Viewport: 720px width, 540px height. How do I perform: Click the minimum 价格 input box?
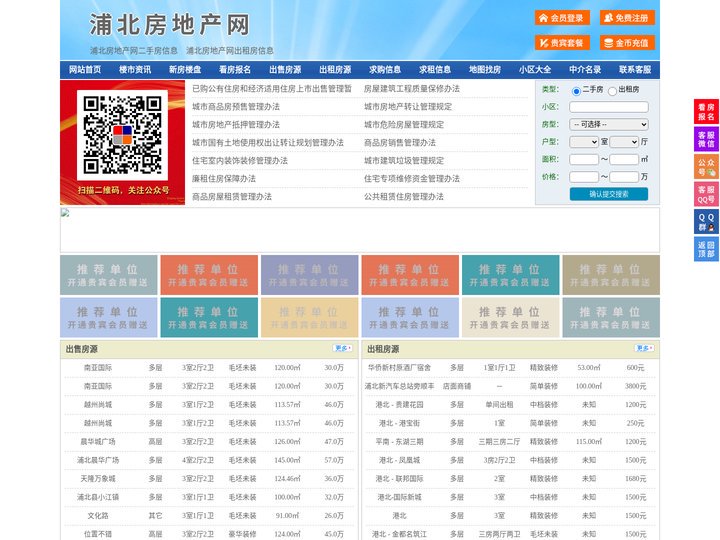tap(584, 177)
